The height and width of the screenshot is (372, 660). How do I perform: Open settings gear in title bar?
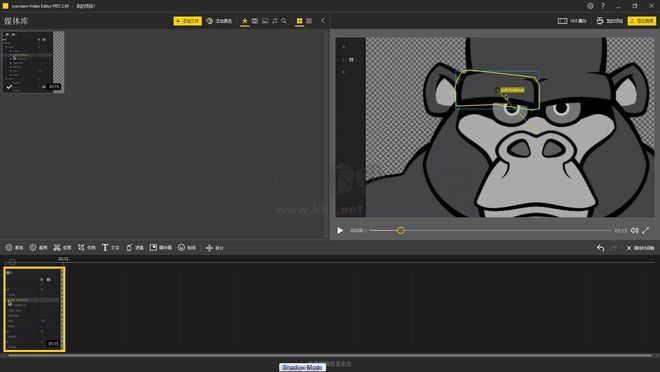tap(590, 5)
